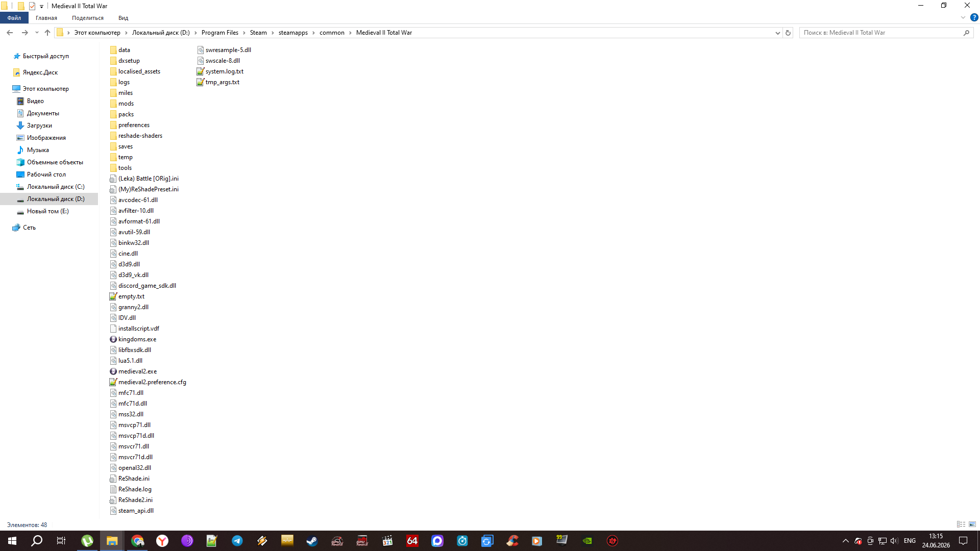
Task: Open Steam from the taskbar
Action: 312,541
